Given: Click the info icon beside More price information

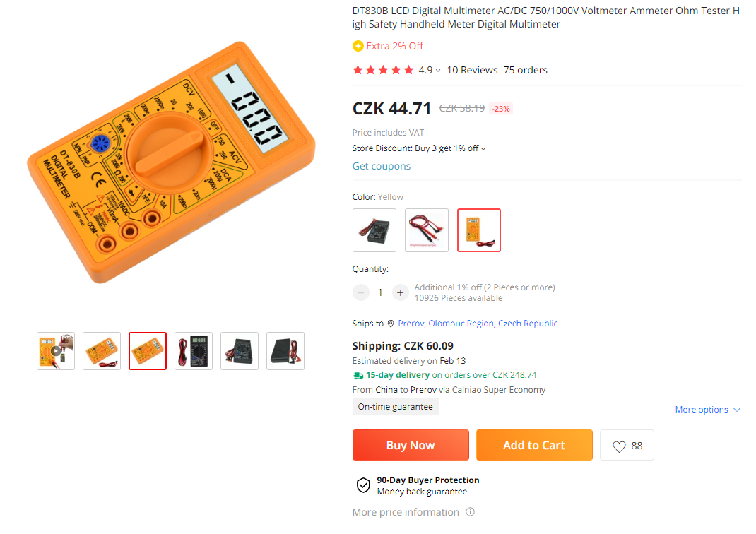Looking at the screenshot, I should click(x=470, y=512).
